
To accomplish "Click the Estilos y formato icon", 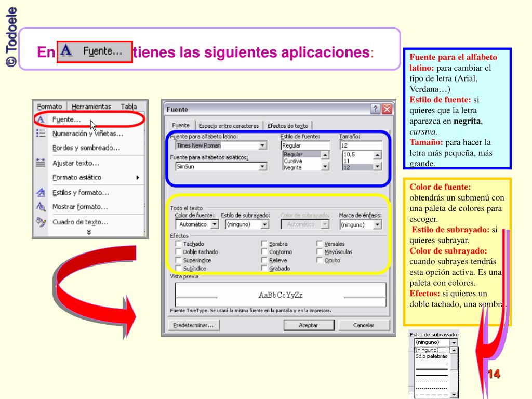I will click(41, 192).
